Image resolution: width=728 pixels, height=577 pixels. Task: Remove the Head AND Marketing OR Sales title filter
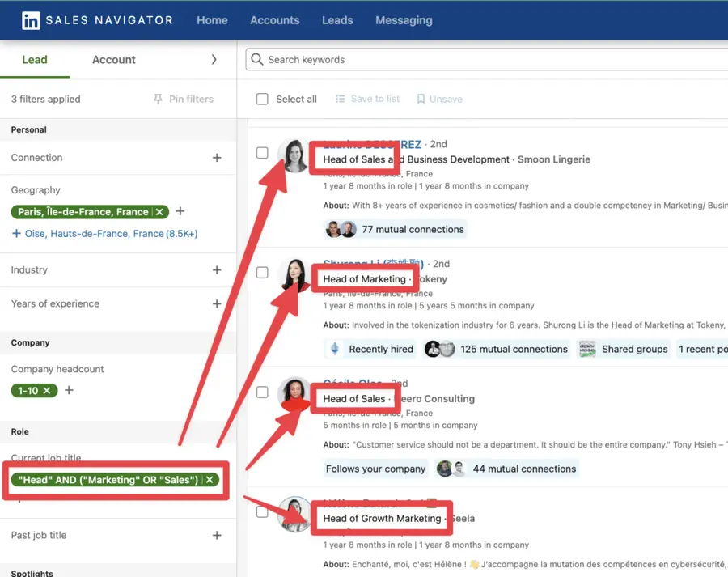(x=210, y=481)
